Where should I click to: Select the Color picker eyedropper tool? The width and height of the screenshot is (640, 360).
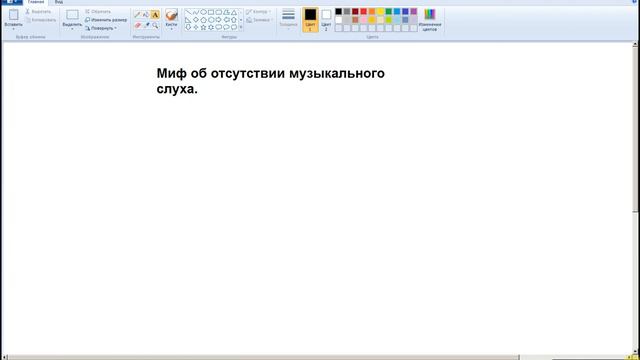147,25
